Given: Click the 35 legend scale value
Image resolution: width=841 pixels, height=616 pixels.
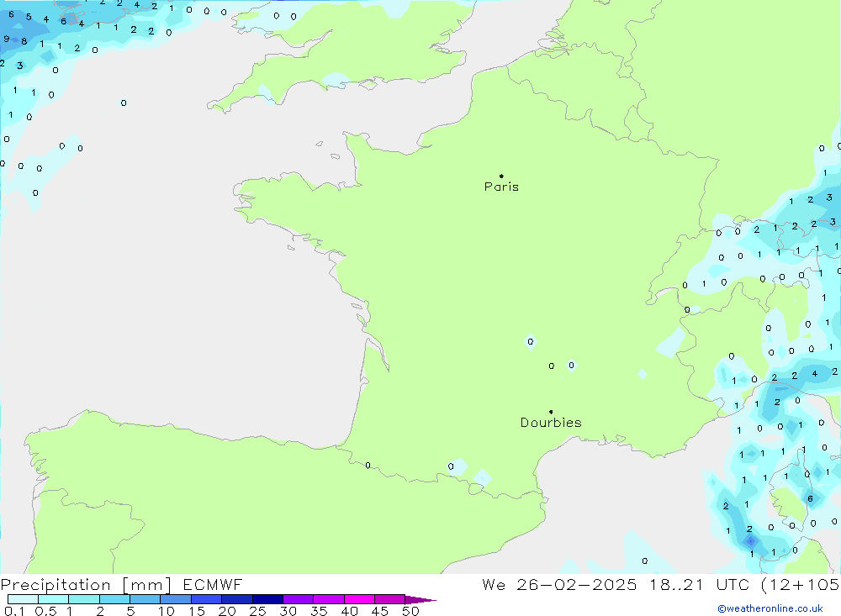Looking at the screenshot, I should tap(319, 611).
